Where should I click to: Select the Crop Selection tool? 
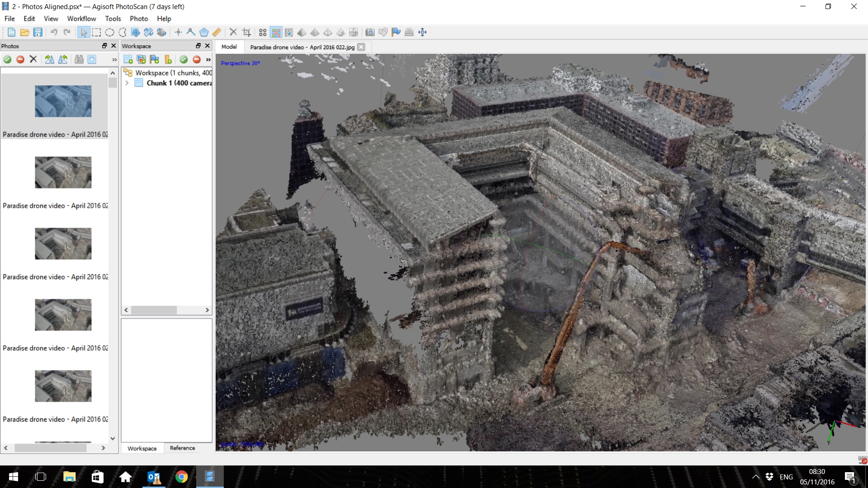[246, 32]
